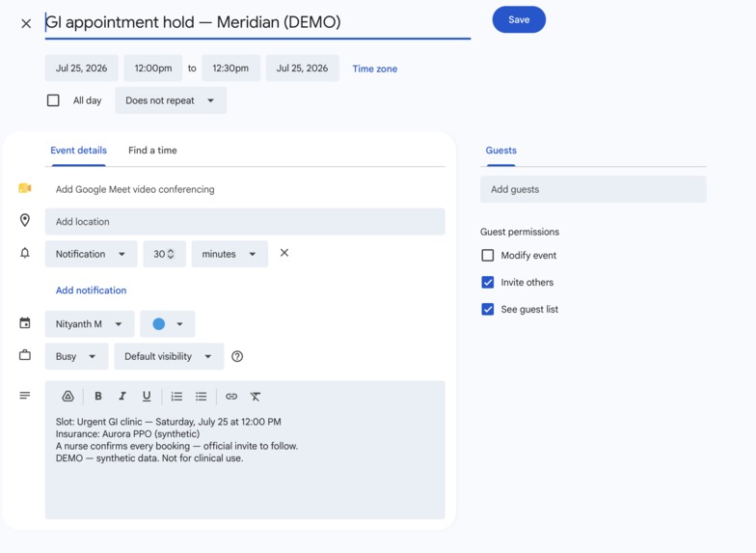Screen dimensions: 756x553
Task: Open visibility help question mark icon
Action: (x=237, y=356)
